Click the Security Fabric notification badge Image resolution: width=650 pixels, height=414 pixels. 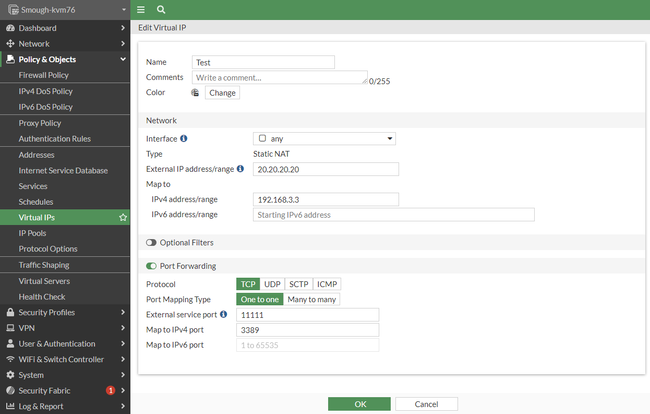pos(110,390)
